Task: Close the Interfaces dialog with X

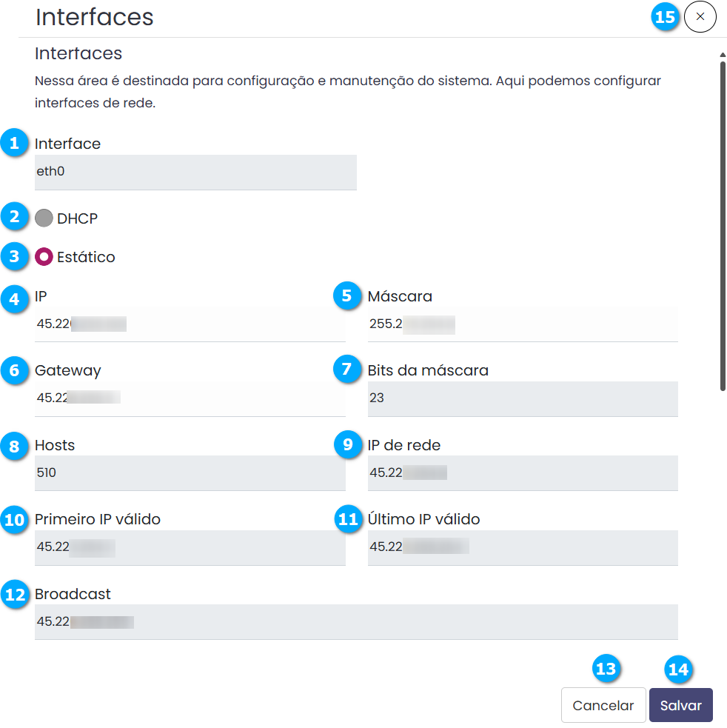Action: point(700,16)
